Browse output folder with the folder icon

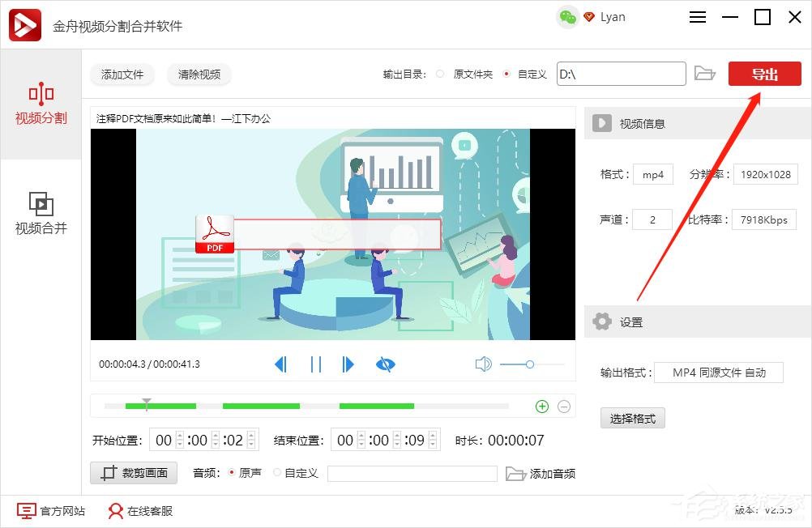pyautogui.click(x=705, y=73)
